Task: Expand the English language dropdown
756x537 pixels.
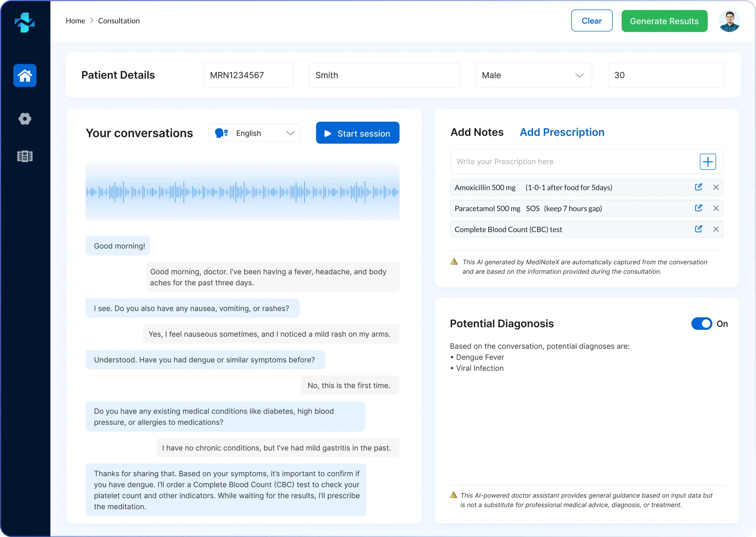Action: [255, 133]
